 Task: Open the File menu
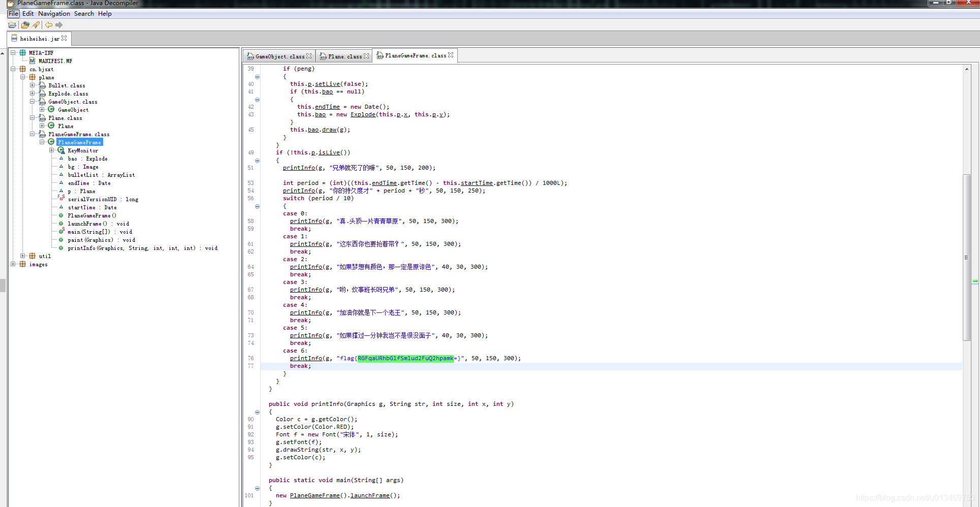tap(13, 14)
